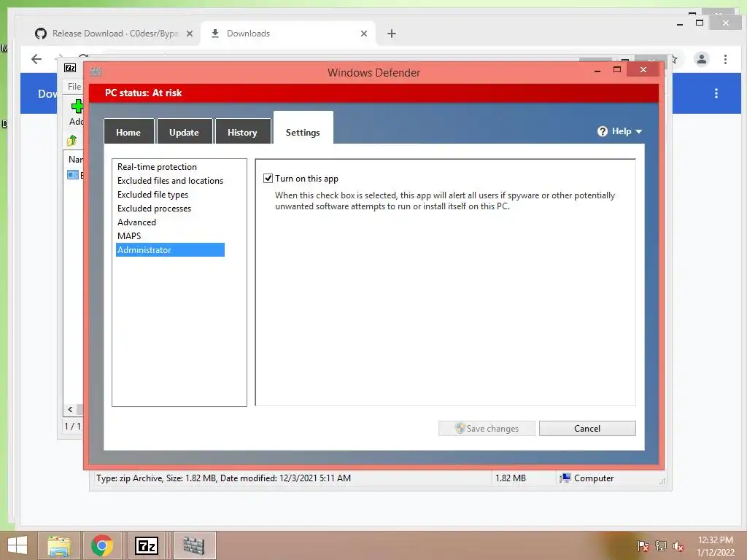Open 7-Zip from the taskbar

click(147, 545)
